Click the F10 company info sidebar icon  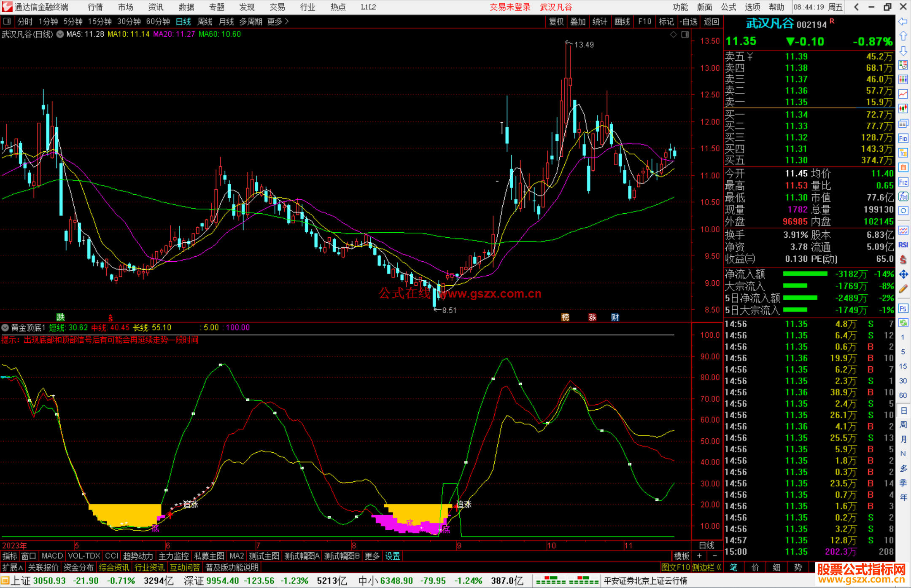tap(903, 138)
